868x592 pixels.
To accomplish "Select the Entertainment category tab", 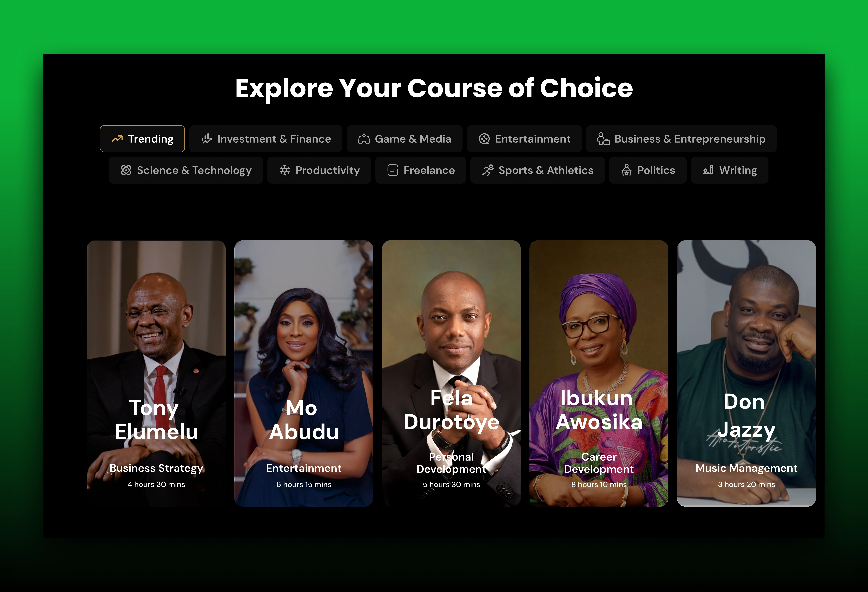I will (x=524, y=139).
